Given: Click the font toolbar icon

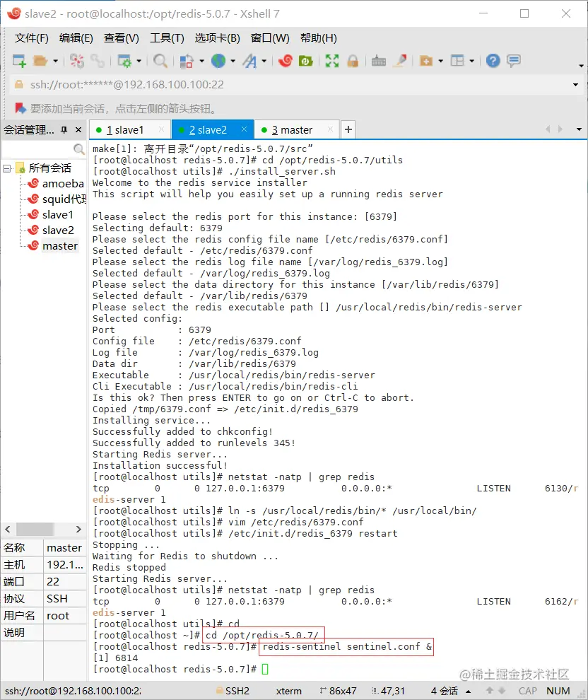Looking at the screenshot, I should point(249,60).
